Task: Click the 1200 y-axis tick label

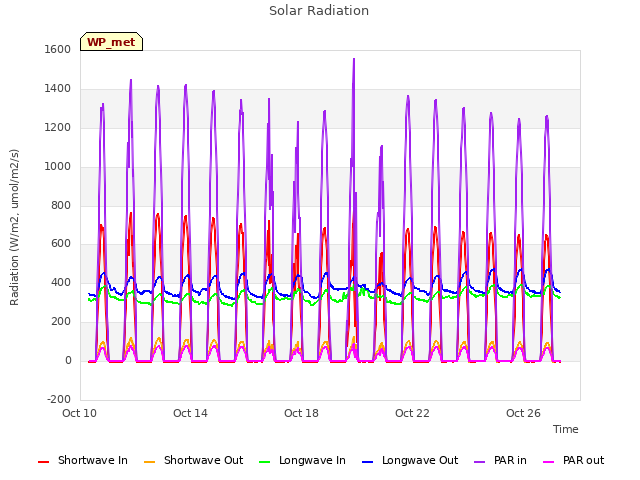Action: pyautogui.click(x=58, y=128)
